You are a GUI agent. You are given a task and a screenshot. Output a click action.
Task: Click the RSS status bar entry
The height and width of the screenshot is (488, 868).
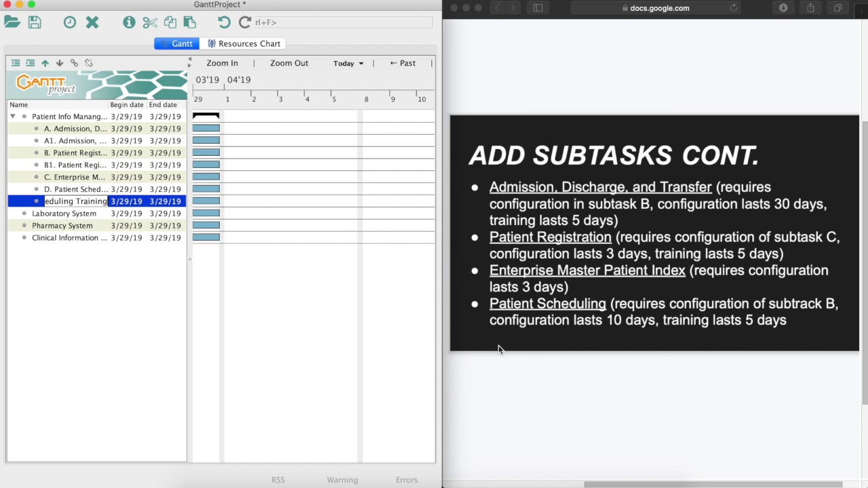(x=278, y=480)
